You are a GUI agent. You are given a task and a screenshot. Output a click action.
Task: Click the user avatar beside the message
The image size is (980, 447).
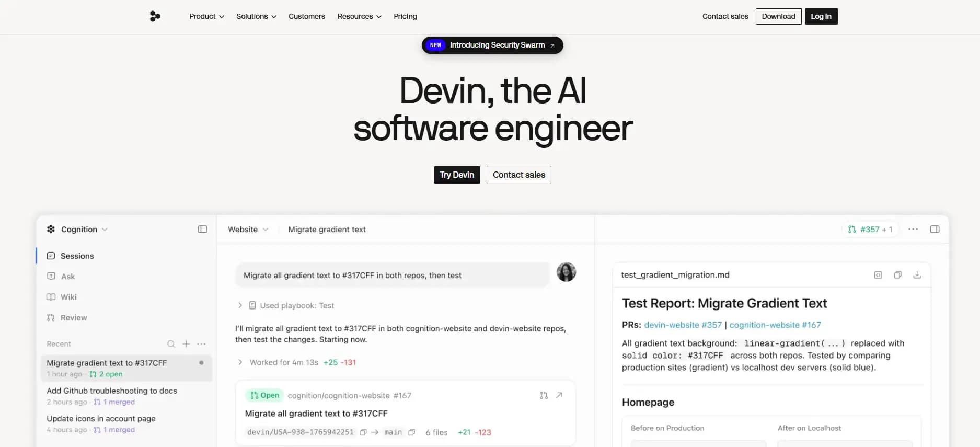point(566,272)
